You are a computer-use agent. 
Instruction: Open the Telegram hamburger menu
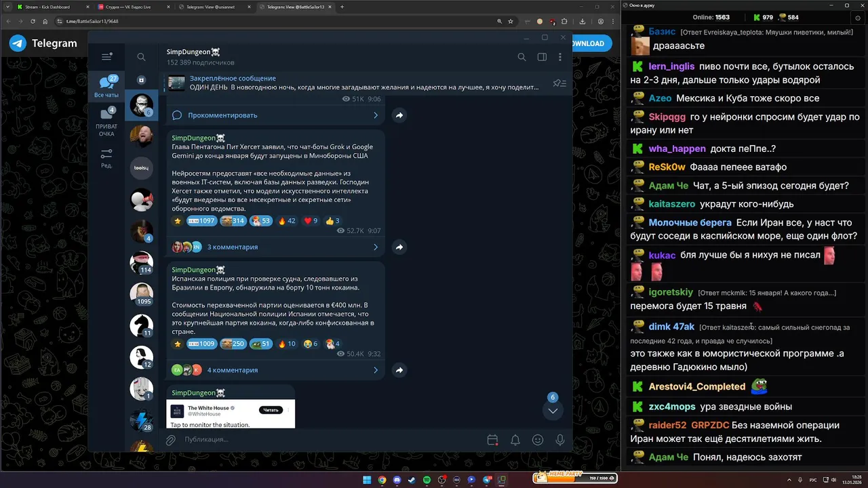pos(106,57)
